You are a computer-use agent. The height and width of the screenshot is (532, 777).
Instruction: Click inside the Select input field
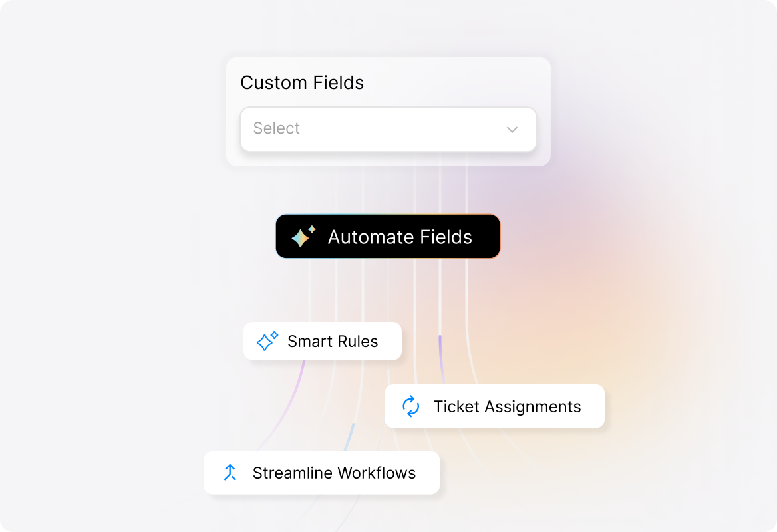333,129
